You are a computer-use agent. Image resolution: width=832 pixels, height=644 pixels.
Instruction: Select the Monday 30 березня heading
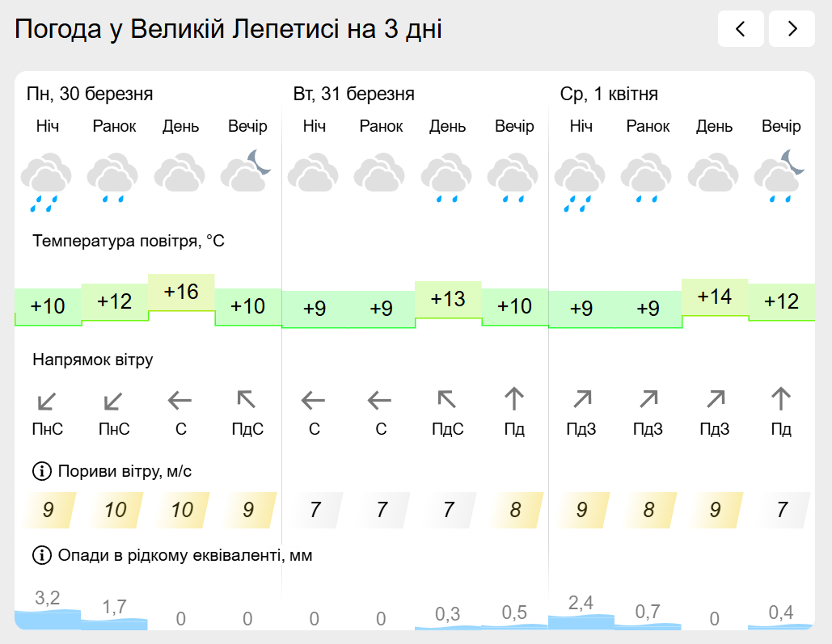click(90, 95)
